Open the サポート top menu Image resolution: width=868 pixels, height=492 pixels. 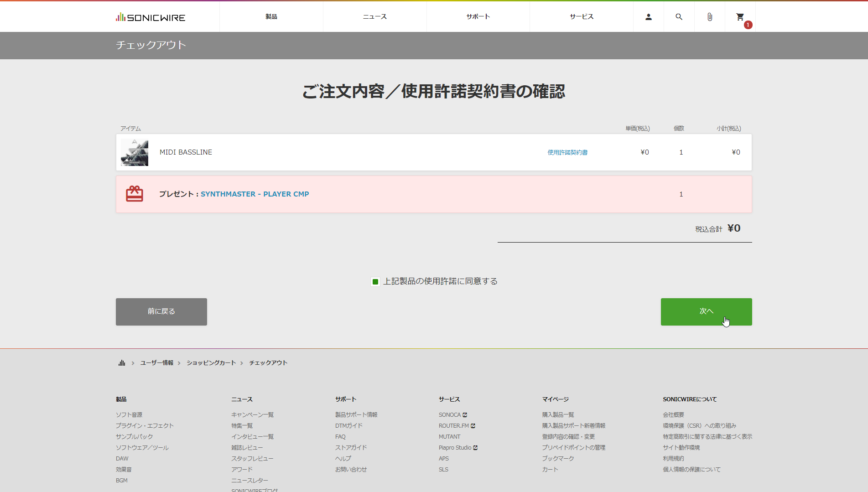click(x=478, y=17)
